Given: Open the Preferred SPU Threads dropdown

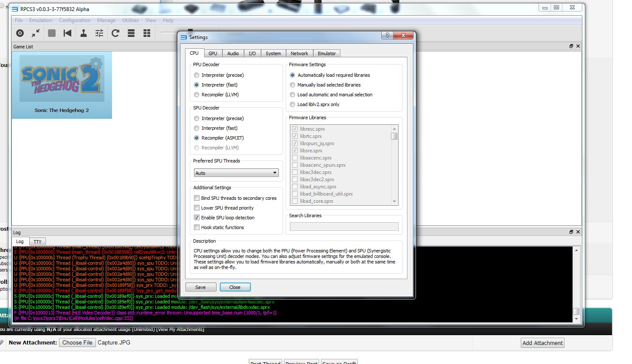Looking at the screenshot, I should click(236, 173).
